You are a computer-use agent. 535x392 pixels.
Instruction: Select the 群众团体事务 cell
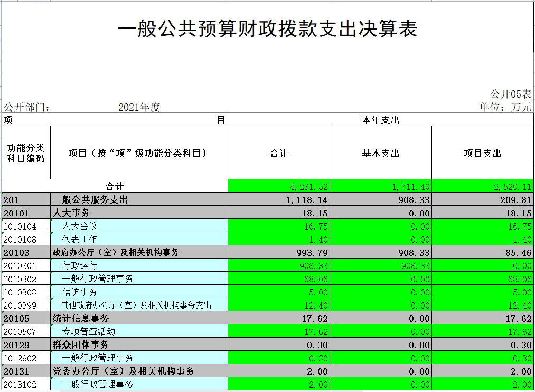pos(139,345)
